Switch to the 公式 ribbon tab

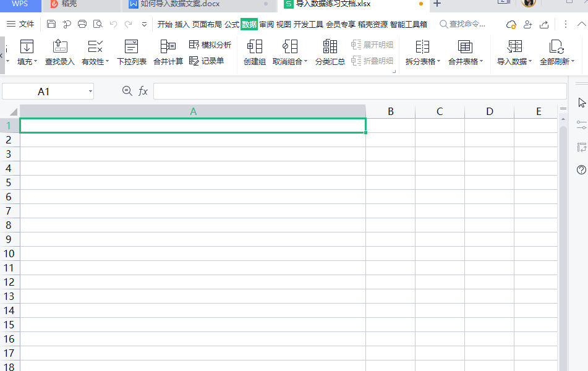coord(231,24)
